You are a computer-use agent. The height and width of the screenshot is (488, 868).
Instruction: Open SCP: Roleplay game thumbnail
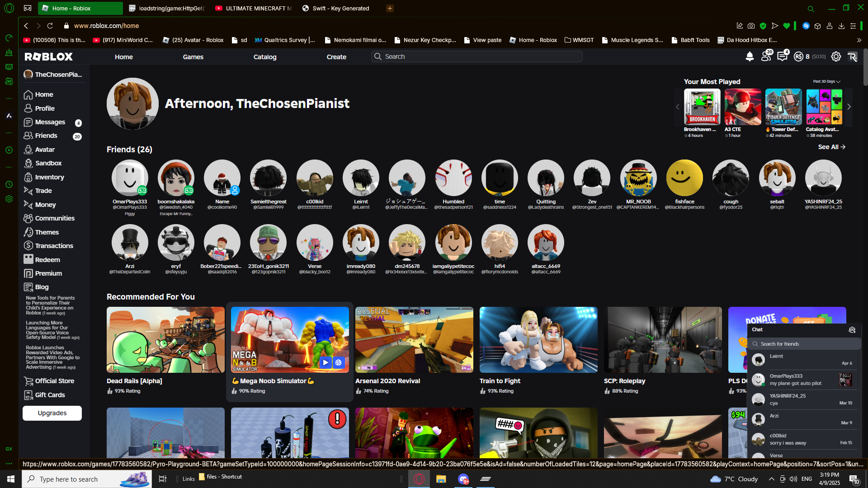[663, 340]
